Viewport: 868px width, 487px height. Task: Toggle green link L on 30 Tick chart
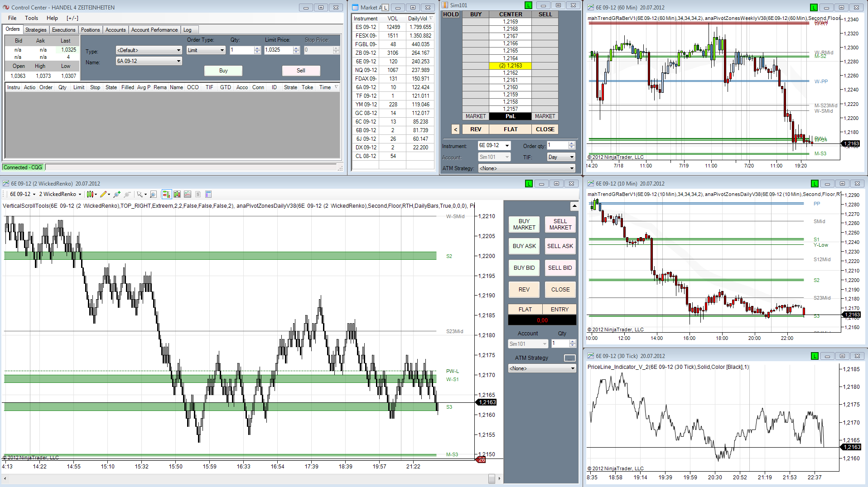815,356
